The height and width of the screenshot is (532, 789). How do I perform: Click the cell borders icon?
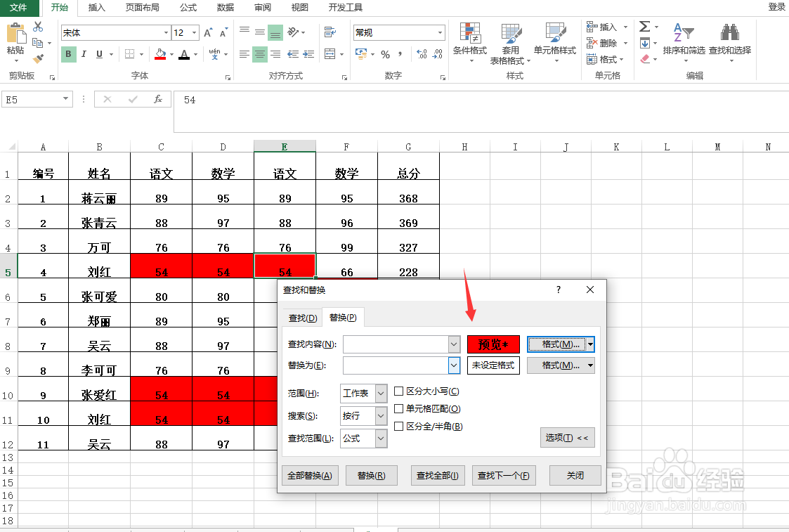pos(129,54)
